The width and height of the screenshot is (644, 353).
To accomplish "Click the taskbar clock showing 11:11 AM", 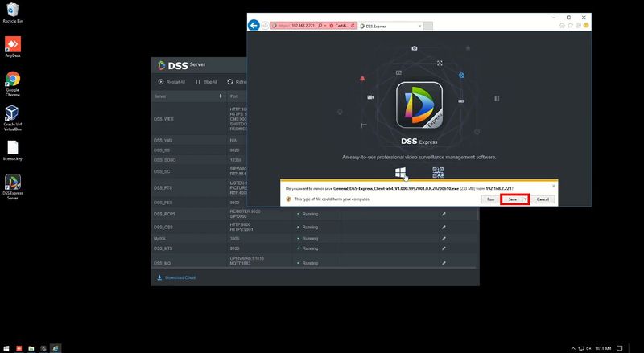I will 603,348.
